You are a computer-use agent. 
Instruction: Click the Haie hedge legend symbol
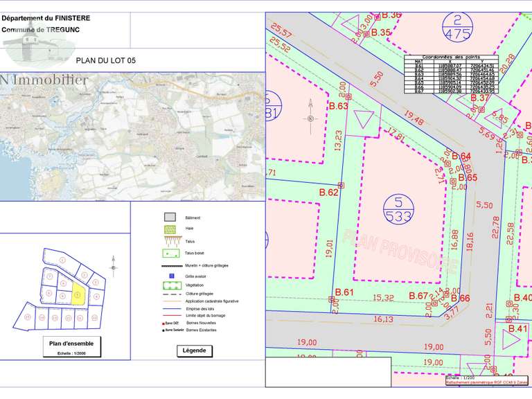pos(170,229)
